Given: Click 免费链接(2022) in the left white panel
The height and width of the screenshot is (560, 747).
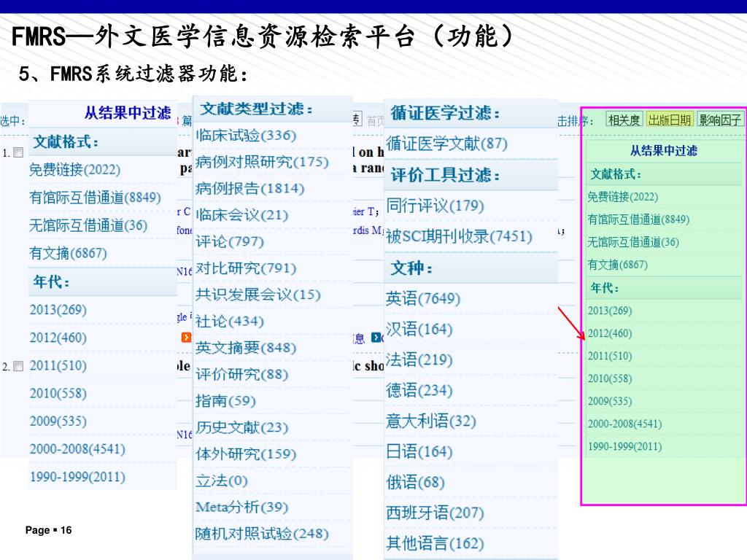Looking at the screenshot, I should (75, 169).
